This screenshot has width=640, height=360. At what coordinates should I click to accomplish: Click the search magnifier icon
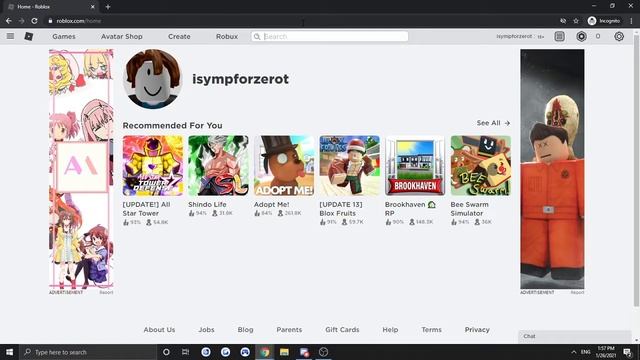[257, 37]
